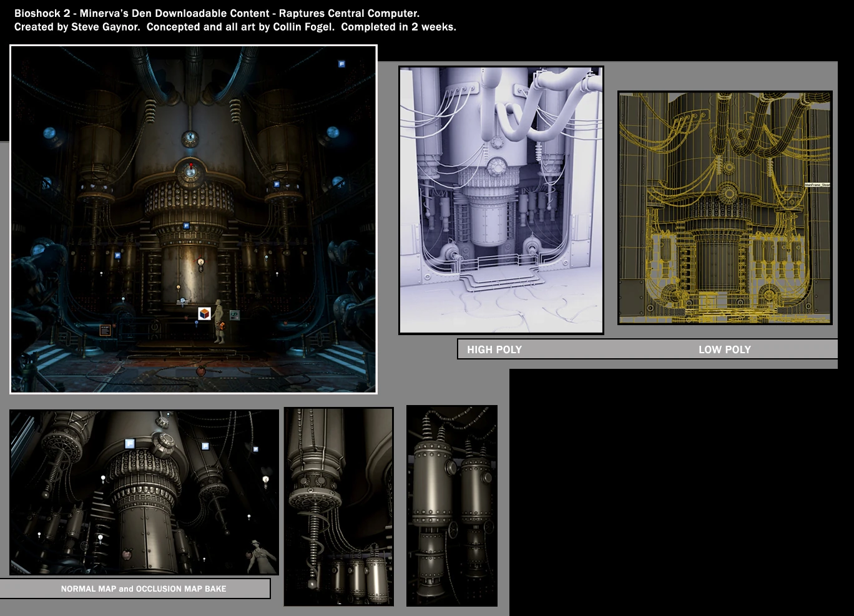The width and height of the screenshot is (854, 616).
Task: Select the blue F icon in the main render's top-right corner
Action: [x=341, y=64]
